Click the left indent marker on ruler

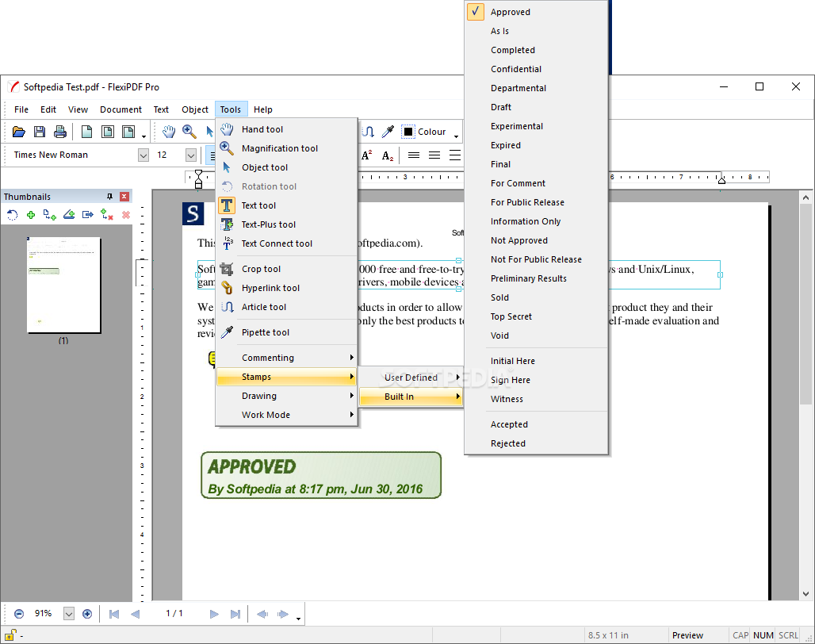pos(198,178)
